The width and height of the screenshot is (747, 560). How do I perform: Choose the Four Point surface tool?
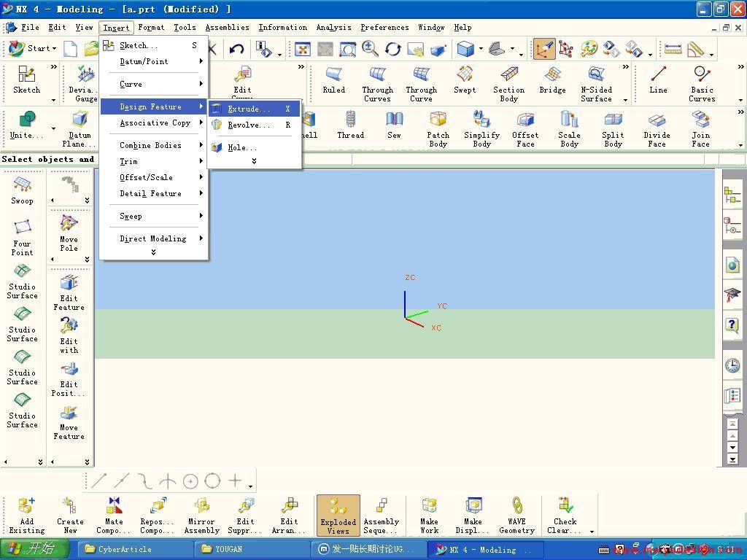point(23,238)
